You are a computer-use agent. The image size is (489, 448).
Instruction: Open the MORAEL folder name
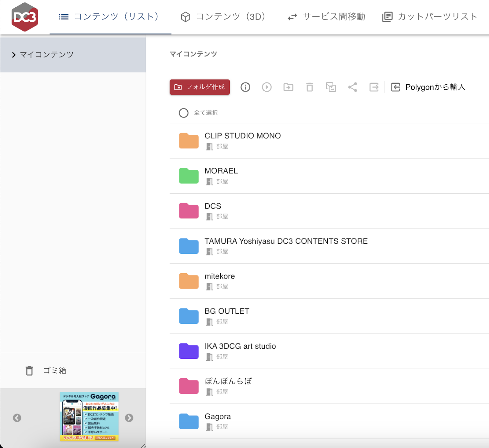[x=221, y=171]
